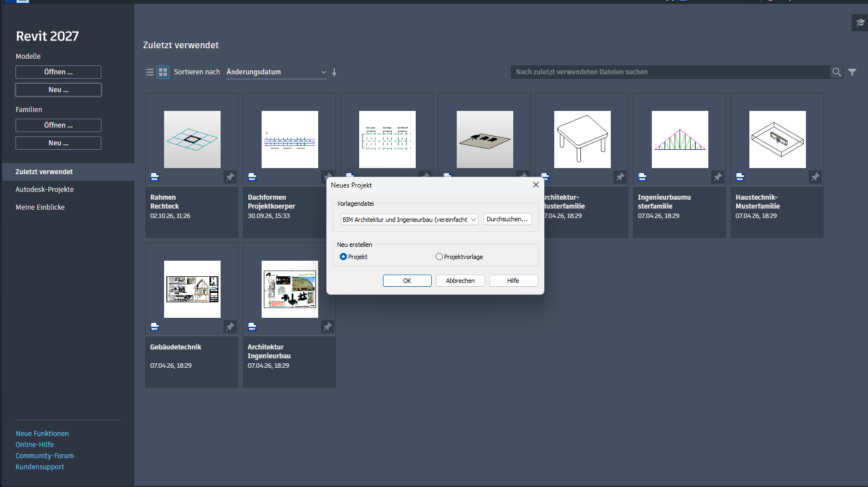Pin the Rahmen Rechteck file
Image resolution: width=868 pixels, height=487 pixels.
[x=230, y=177]
